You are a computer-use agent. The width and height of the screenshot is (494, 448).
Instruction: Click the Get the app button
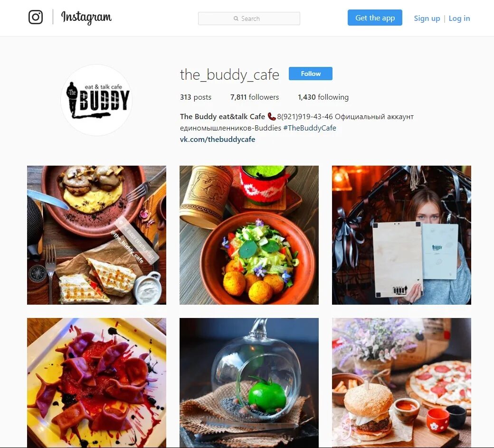tap(375, 18)
